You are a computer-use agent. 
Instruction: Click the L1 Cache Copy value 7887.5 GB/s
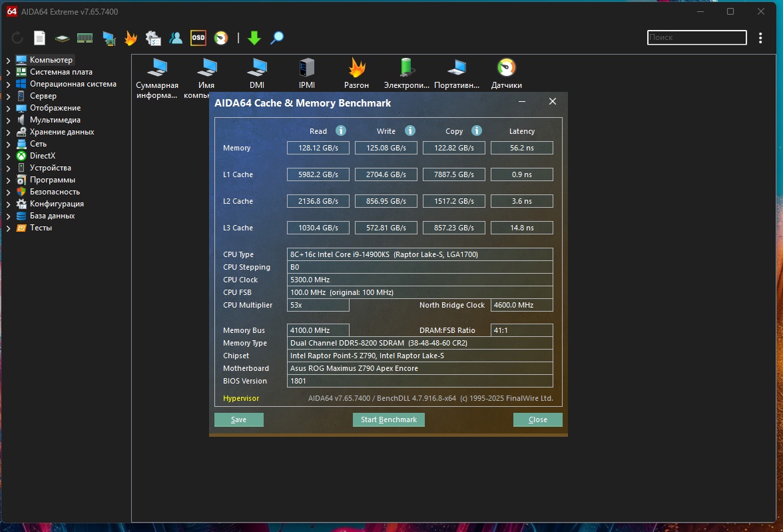(x=454, y=174)
